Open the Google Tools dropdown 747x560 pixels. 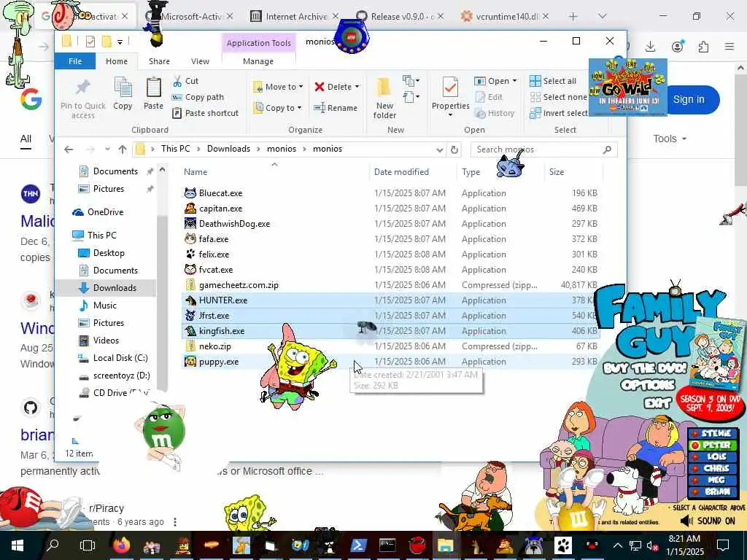670,139
